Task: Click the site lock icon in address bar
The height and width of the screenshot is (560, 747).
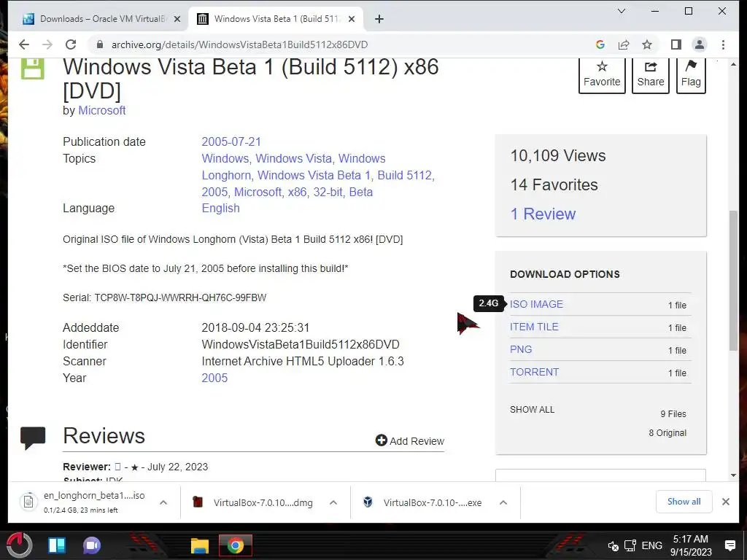Action: (x=99, y=44)
